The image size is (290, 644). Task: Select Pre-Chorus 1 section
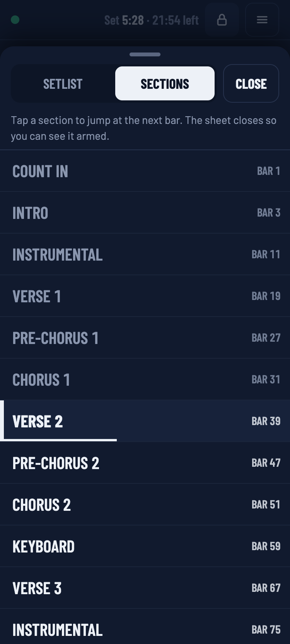[x=145, y=338]
